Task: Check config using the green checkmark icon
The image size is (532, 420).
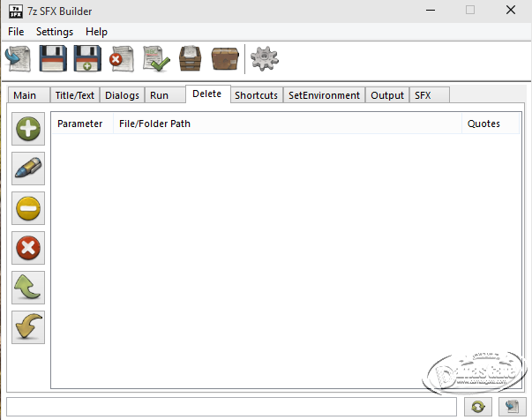Action: 156,59
